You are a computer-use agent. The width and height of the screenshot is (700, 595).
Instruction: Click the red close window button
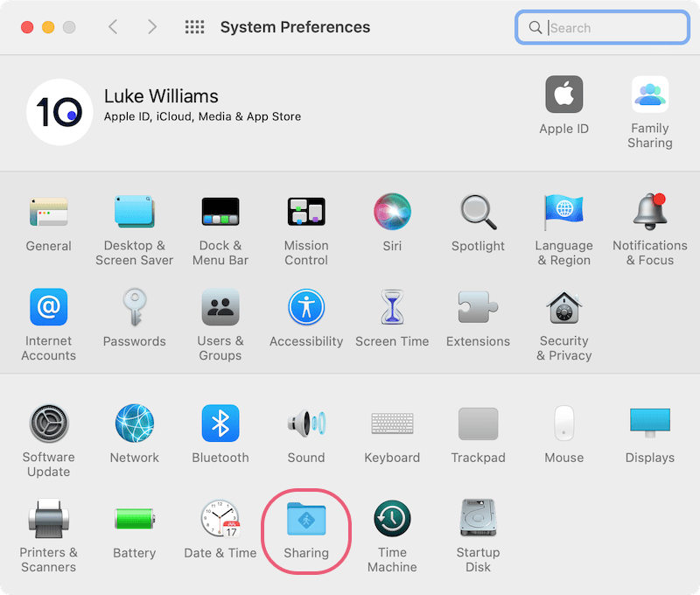pyautogui.click(x=27, y=27)
